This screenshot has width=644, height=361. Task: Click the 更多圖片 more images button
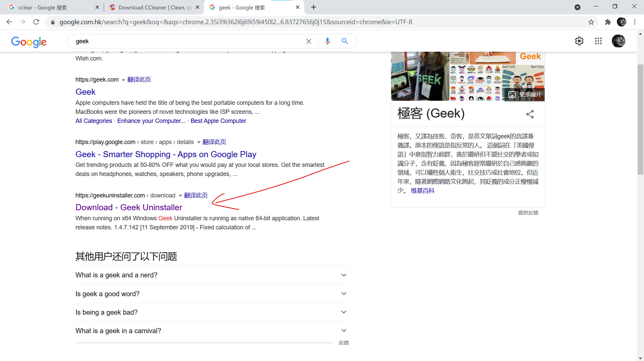(525, 95)
